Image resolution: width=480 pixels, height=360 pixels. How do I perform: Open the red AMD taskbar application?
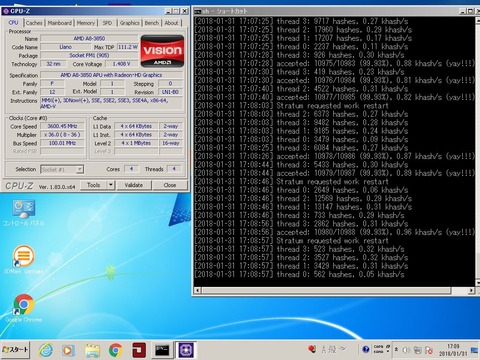(x=139, y=350)
